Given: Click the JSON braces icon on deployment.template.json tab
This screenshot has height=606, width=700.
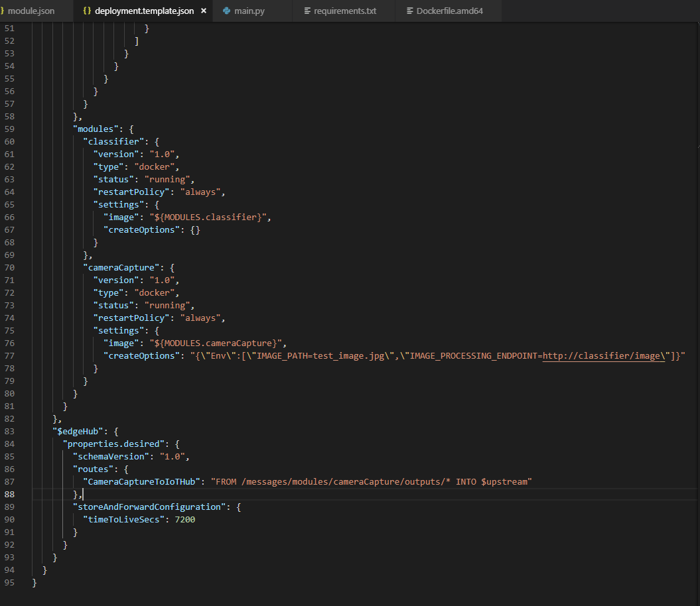Looking at the screenshot, I should pos(87,11).
